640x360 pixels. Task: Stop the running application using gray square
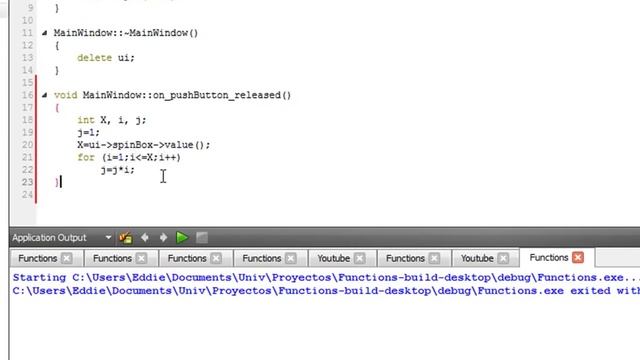click(x=202, y=238)
